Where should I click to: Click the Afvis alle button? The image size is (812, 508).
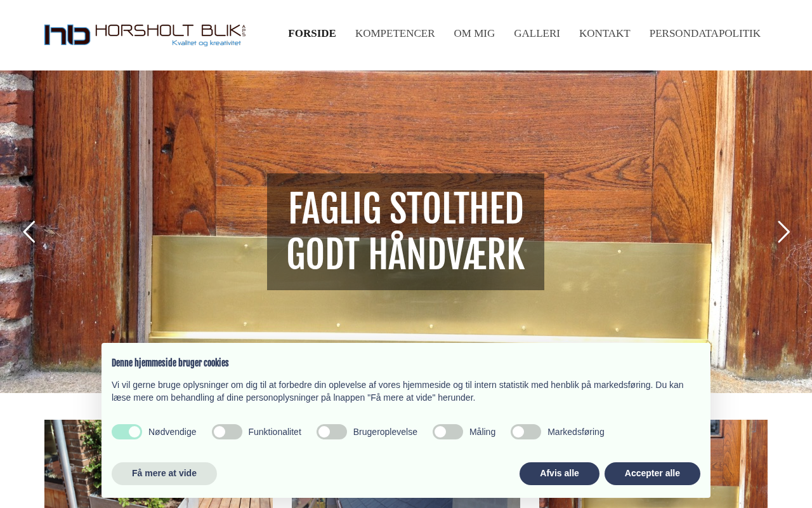tap(560, 474)
